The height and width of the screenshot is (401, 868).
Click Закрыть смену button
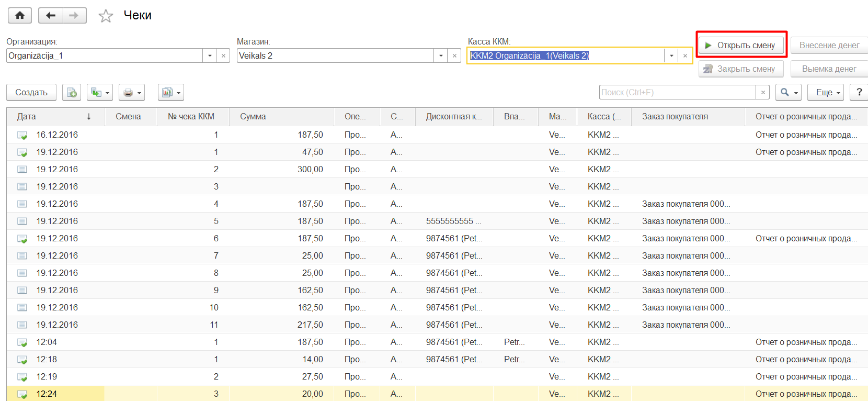click(x=741, y=69)
